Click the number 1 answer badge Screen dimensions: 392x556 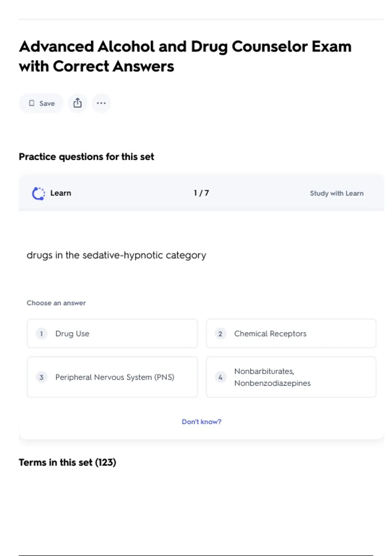(x=41, y=334)
